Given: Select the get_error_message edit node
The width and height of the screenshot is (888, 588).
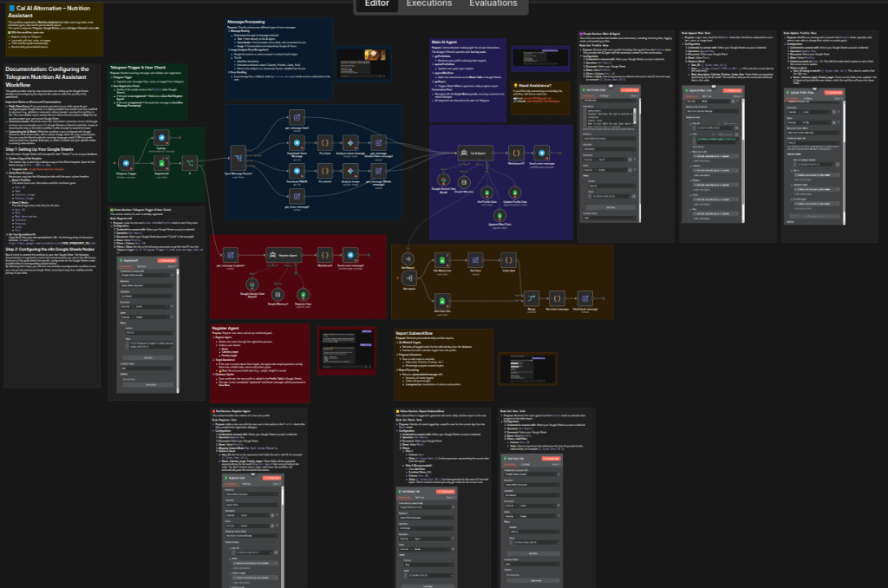Looking at the screenshot, I should tap(297, 197).
